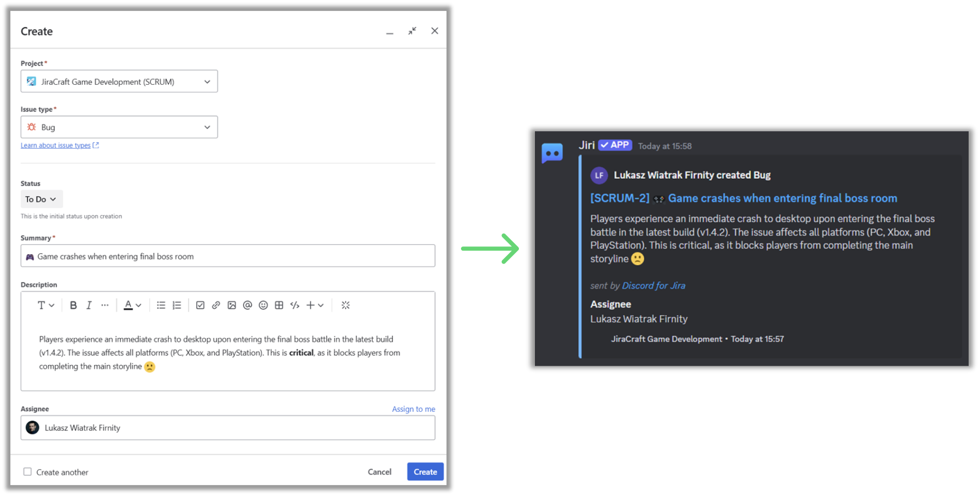The height and width of the screenshot is (496, 980).
Task: Open SCRUM-2 issue link in Discord
Action: click(744, 198)
